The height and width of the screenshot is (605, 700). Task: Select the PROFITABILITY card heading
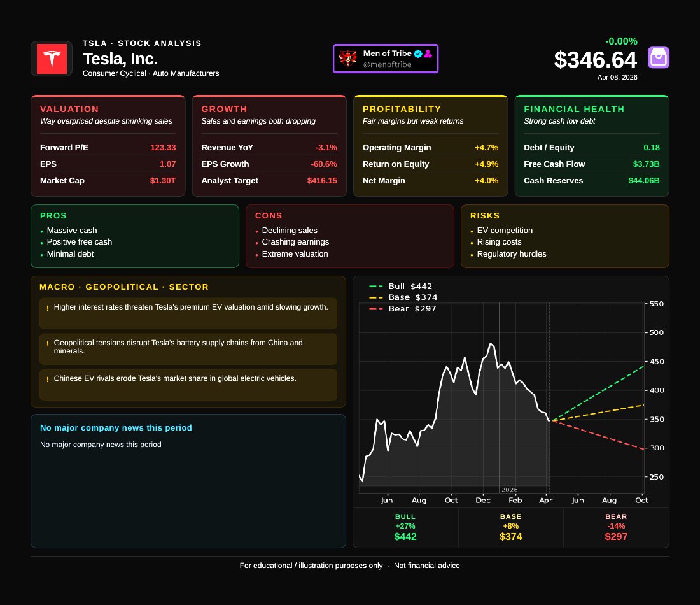[402, 109]
